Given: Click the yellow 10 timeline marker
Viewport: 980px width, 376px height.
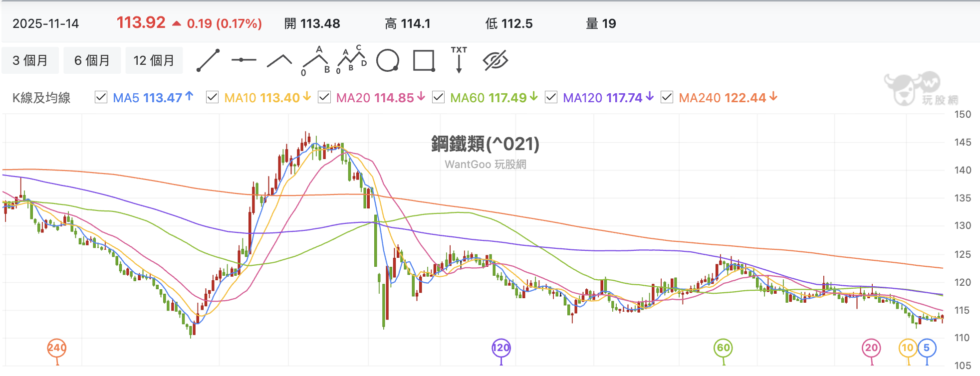Looking at the screenshot, I should (x=908, y=348).
